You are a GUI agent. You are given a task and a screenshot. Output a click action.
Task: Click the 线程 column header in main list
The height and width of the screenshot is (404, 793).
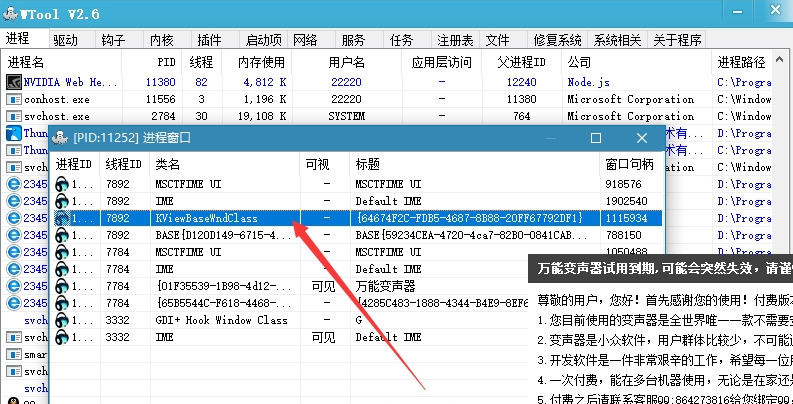click(201, 62)
